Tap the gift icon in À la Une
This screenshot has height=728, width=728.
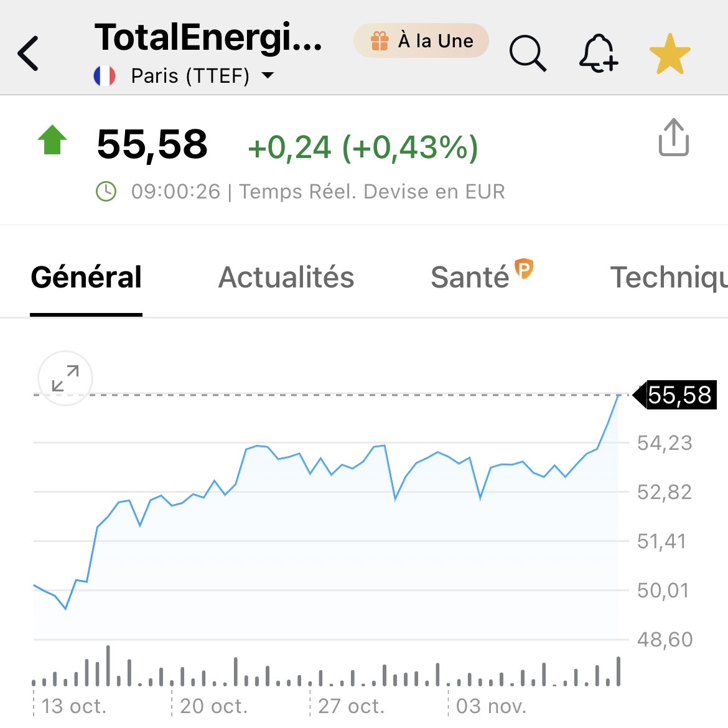point(380,41)
